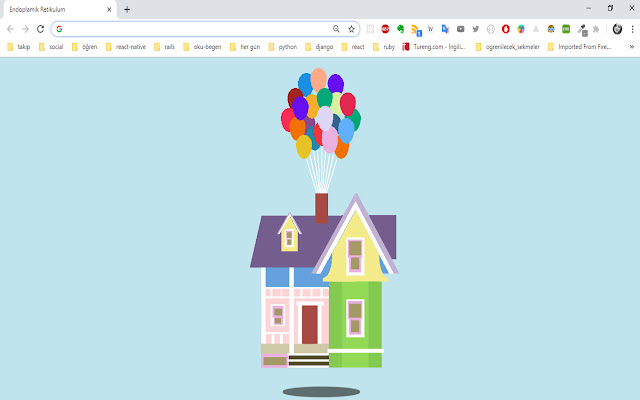Image resolution: width=640 pixels, height=400 pixels.
Task: Open the red Opera O extension
Action: [506, 29]
